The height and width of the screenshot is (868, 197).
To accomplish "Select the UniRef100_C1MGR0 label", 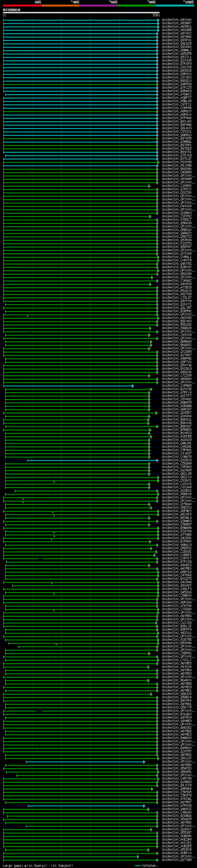I will point(176,186).
